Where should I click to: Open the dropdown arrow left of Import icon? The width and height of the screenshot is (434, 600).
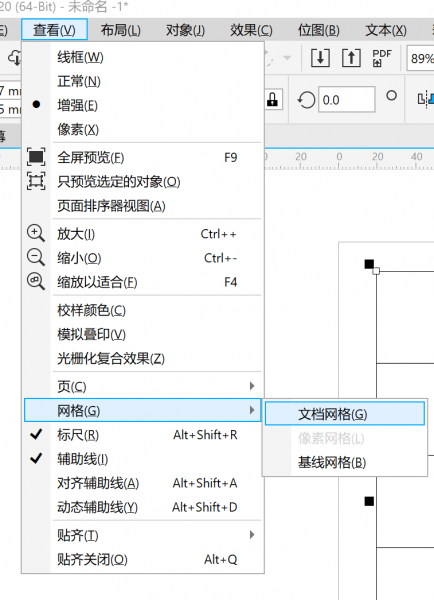click(x=287, y=58)
